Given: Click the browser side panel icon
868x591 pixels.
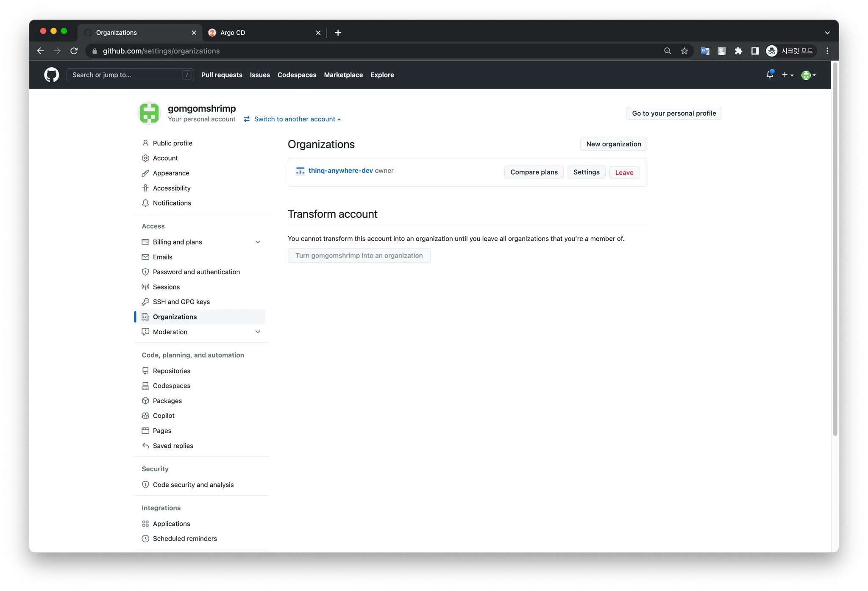Looking at the screenshot, I should [x=755, y=51].
